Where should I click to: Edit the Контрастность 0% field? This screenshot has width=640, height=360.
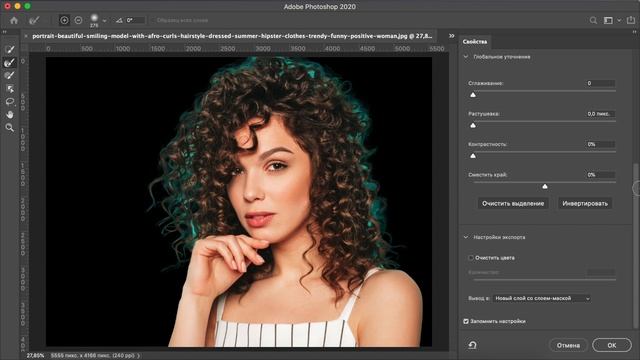(600, 144)
